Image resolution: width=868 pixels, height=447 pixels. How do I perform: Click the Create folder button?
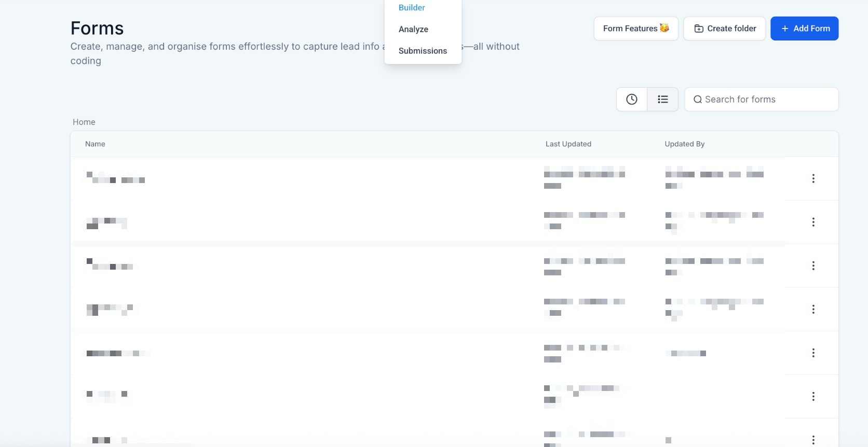724,29
